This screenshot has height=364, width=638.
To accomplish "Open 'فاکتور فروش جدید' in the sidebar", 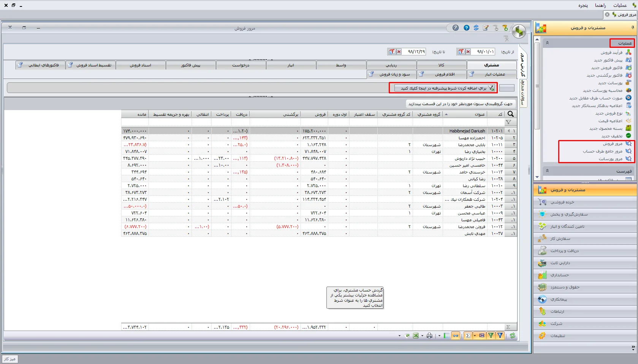I will (x=606, y=68).
